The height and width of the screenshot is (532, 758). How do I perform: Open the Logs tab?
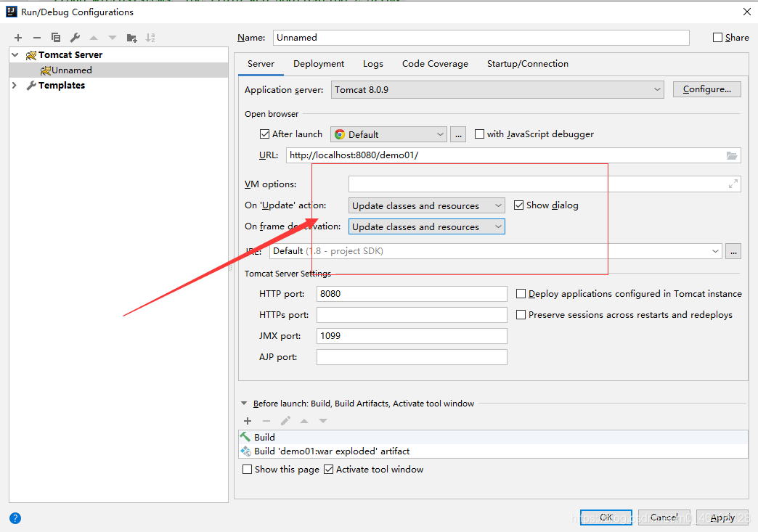click(x=372, y=65)
